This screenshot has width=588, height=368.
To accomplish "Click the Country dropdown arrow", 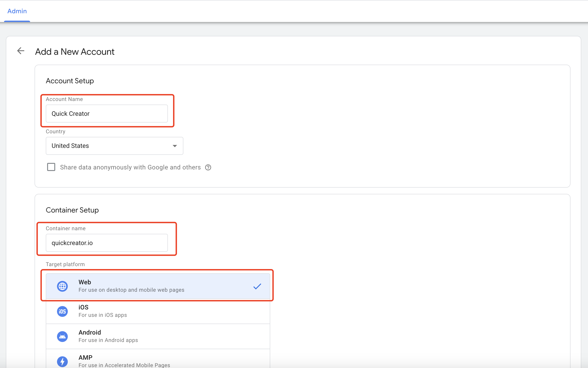I will tap(175, 146).
